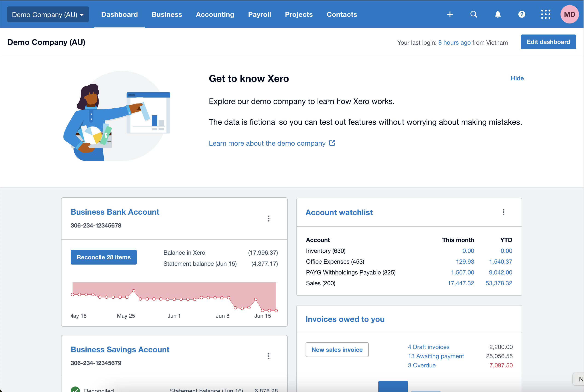Click the Demo Company (AU) page heading

[x=46, y=42]
